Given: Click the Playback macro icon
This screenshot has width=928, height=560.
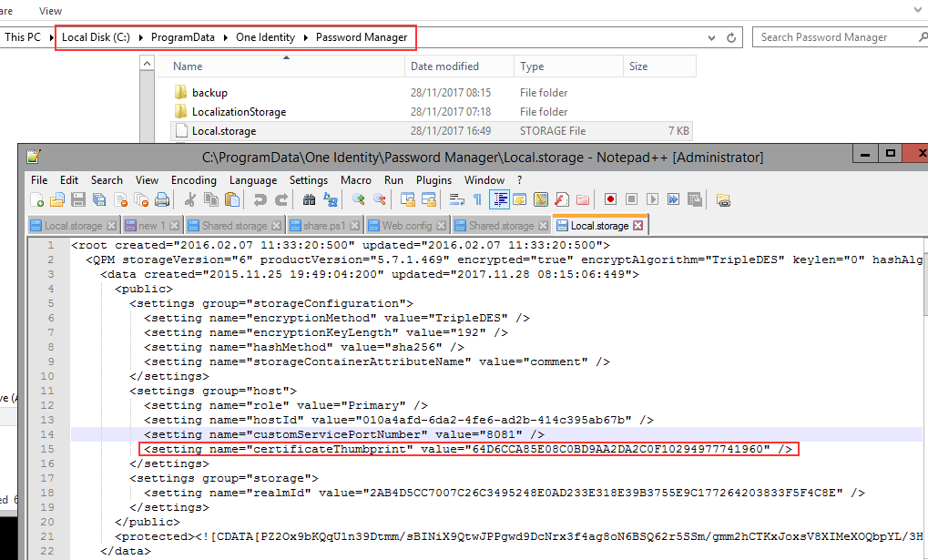Looking at the screenshot, I should [652, 199].
